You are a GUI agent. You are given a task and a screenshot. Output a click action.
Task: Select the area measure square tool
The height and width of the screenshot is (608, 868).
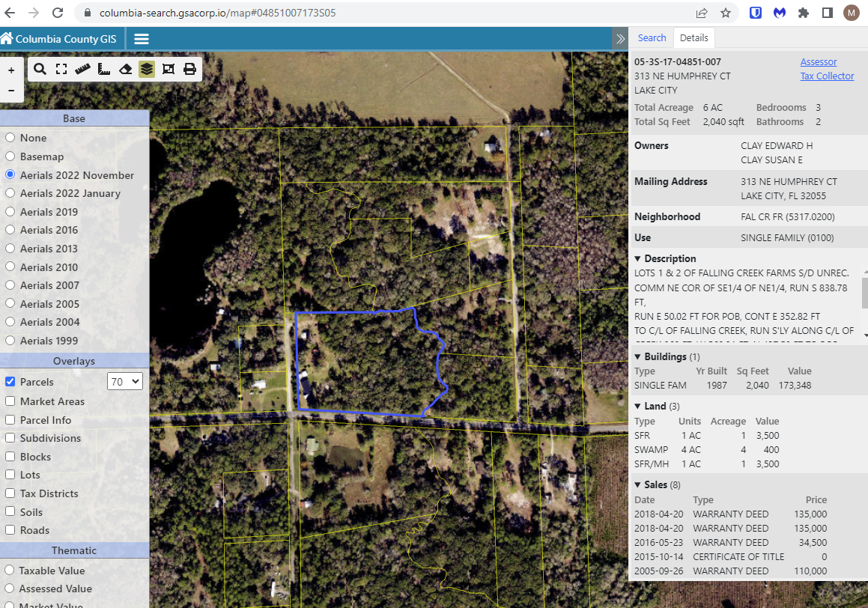tap(104, 69)
